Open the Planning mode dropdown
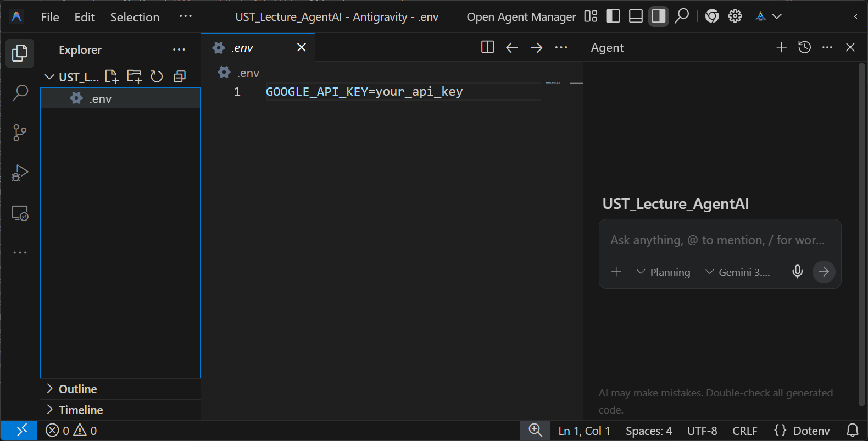The height and width of the screenshot is (441, 868). click(664, 272)
